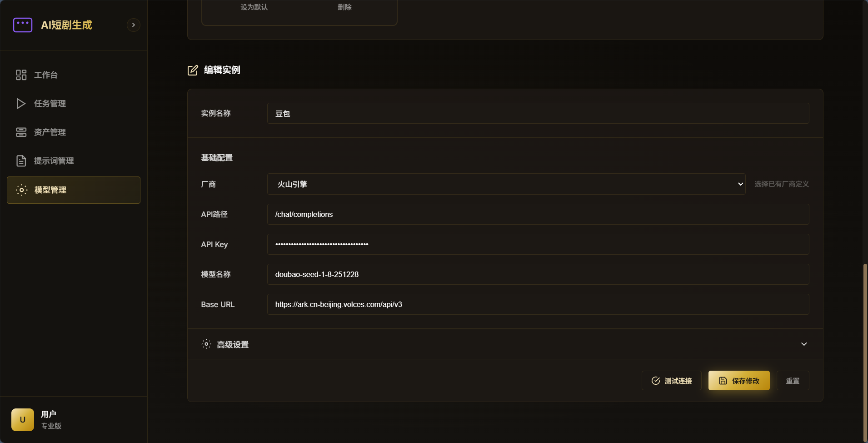
Task: Select 模型管理 in the sidebar menu
Action: point(74,190)
